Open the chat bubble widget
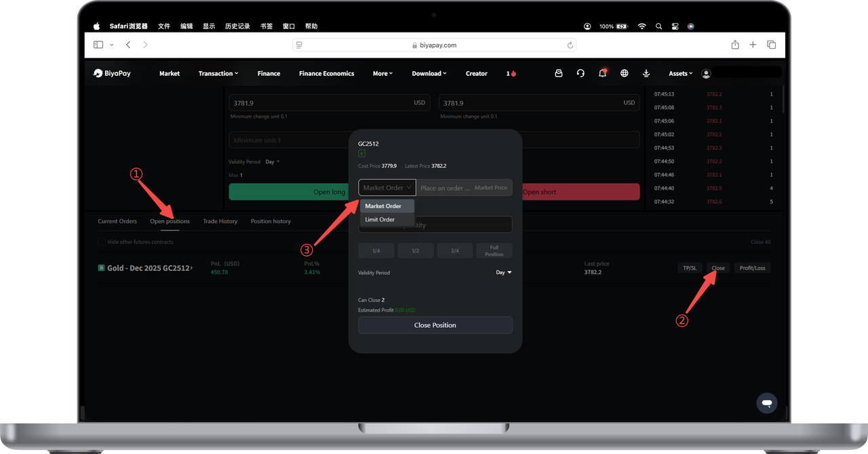Viewport: 868px width, 454px height. coord(767,403)
